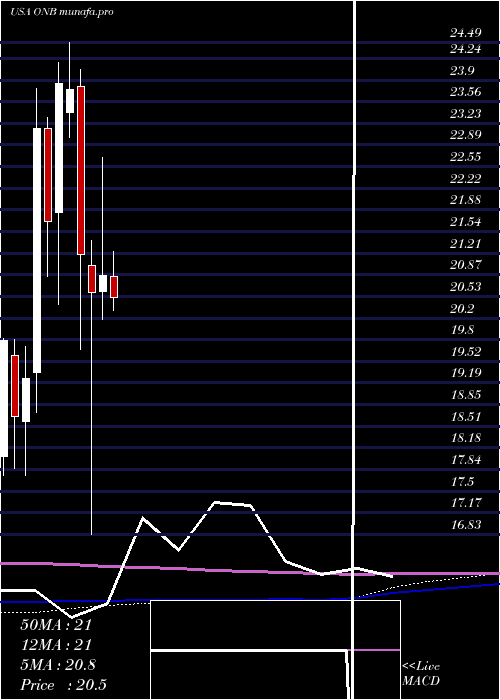This screenshot has width=500, height=700.
Task: Click the USA ONB munafa.pro title text
Action: pyautogui.click(x=62, y=12)
